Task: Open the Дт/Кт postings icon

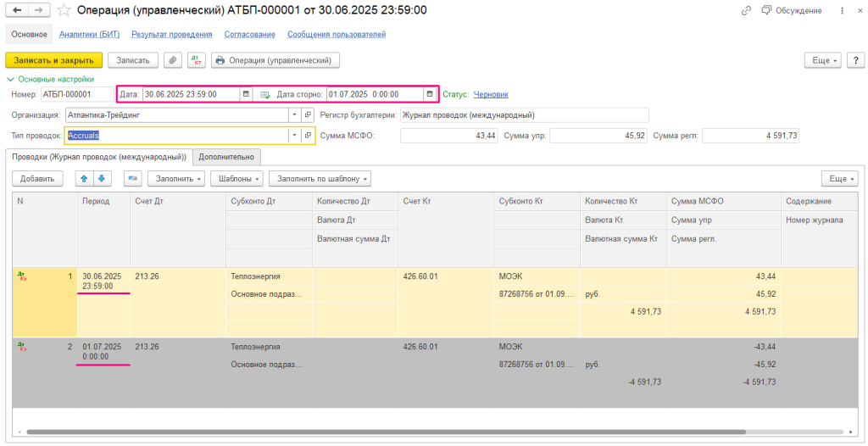Action: 198,60
